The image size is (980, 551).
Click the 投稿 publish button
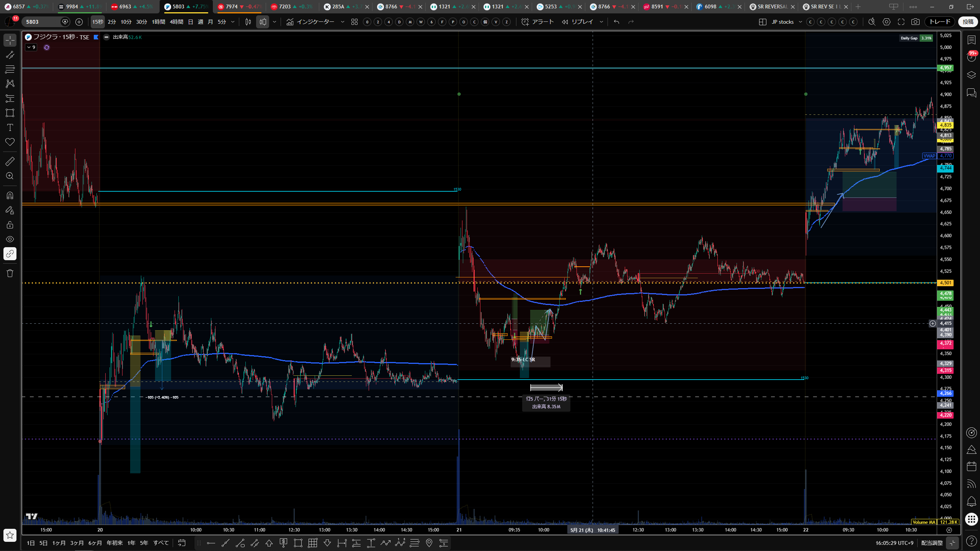968,22
